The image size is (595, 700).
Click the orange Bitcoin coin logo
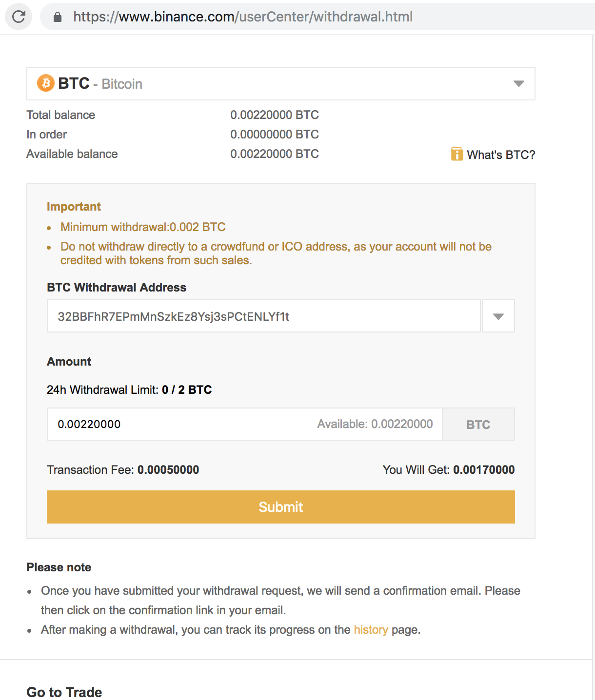(x=46, y=83)
